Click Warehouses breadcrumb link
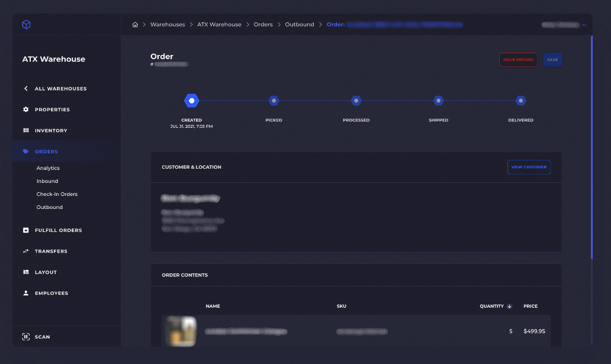This screenshot has height=364, width=611. tap(168, 24)
